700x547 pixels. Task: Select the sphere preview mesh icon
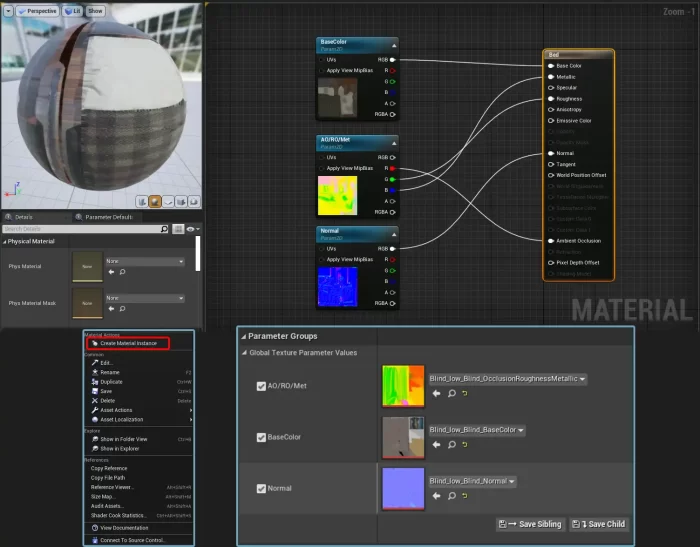(x=156, y=201)
